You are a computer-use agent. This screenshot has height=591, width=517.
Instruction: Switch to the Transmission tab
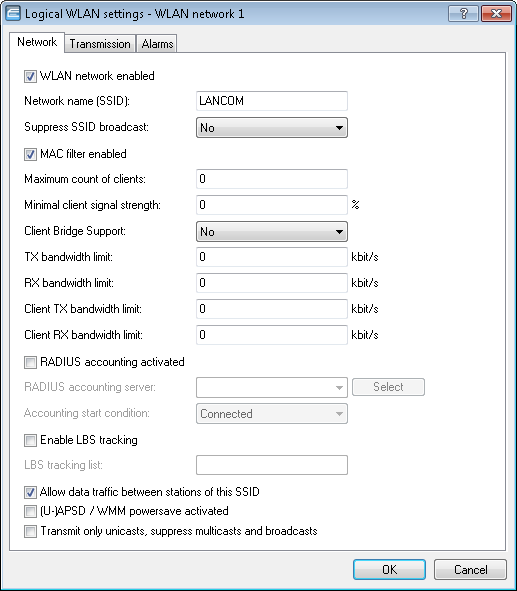coord(100,44)
